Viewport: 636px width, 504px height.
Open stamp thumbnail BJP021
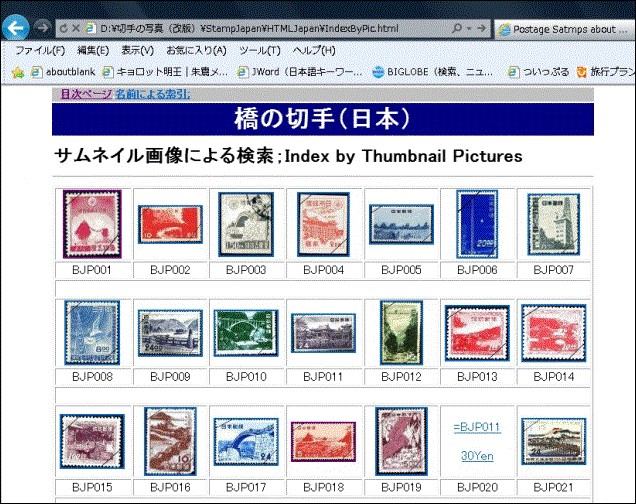[x=553, y=441]
